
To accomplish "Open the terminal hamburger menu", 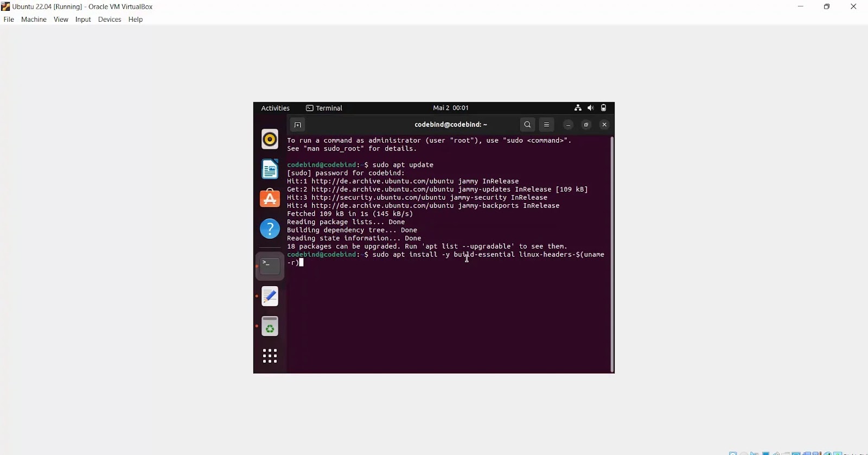I will pos(547,125).
